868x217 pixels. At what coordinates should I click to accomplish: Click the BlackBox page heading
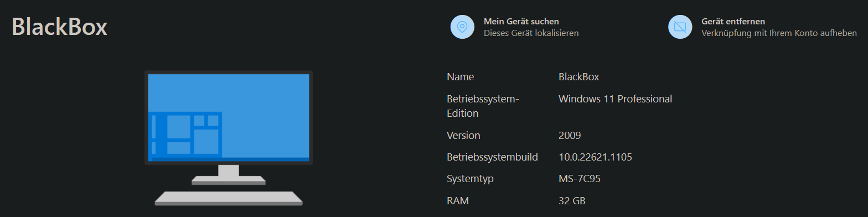tap(59, 27)
